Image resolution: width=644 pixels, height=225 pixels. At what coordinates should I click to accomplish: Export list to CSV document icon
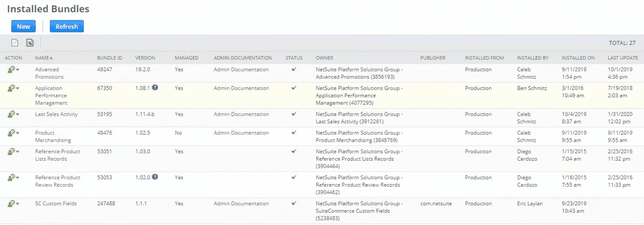click(x=15, y=43)
